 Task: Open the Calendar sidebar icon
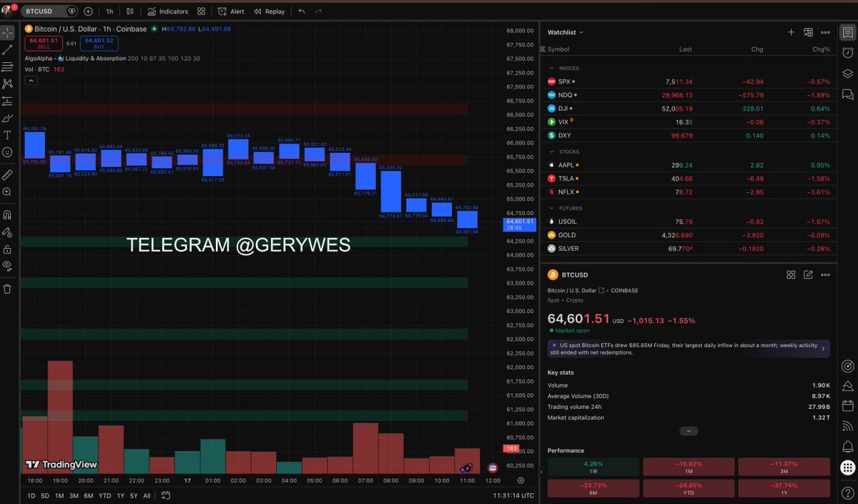tap(847, 406)
